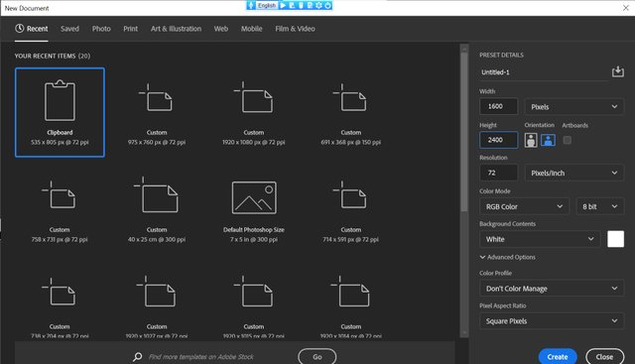Click the gear icon in the top blue toolbar
635x364 pixels.
pos(318,5)
